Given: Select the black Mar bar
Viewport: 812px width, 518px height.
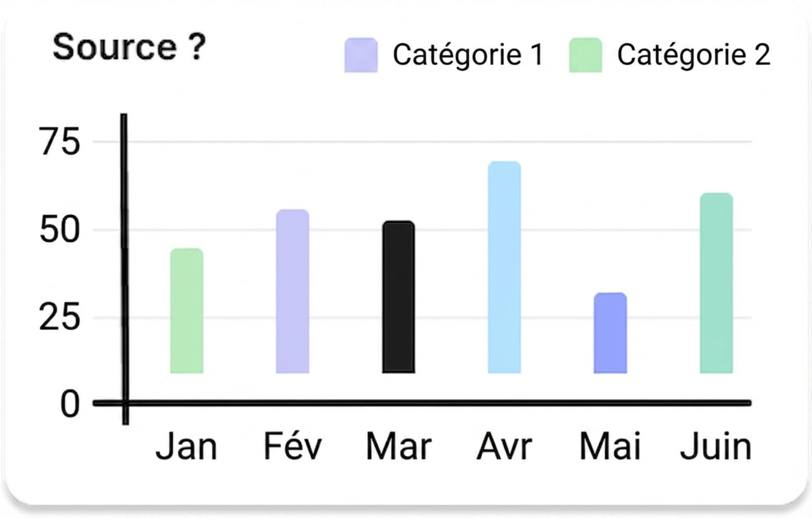Looking at the screenshot, I should (x=399, y=297).
